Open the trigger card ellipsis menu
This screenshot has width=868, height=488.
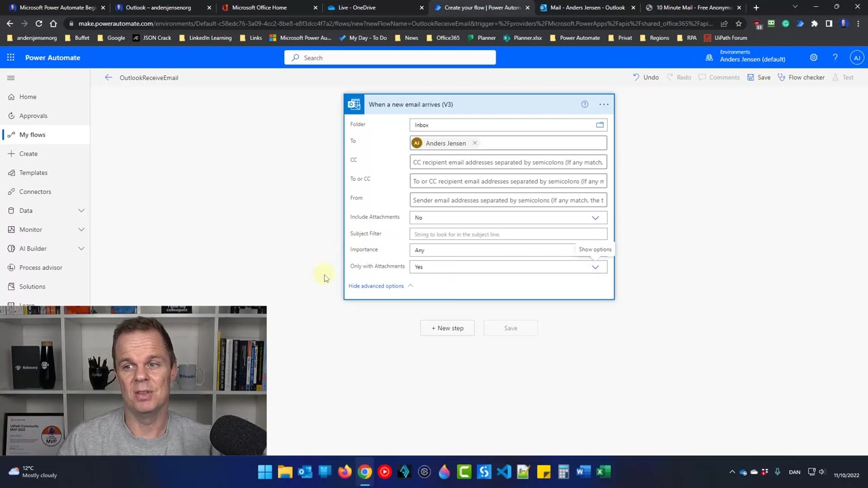pos(604,104)
